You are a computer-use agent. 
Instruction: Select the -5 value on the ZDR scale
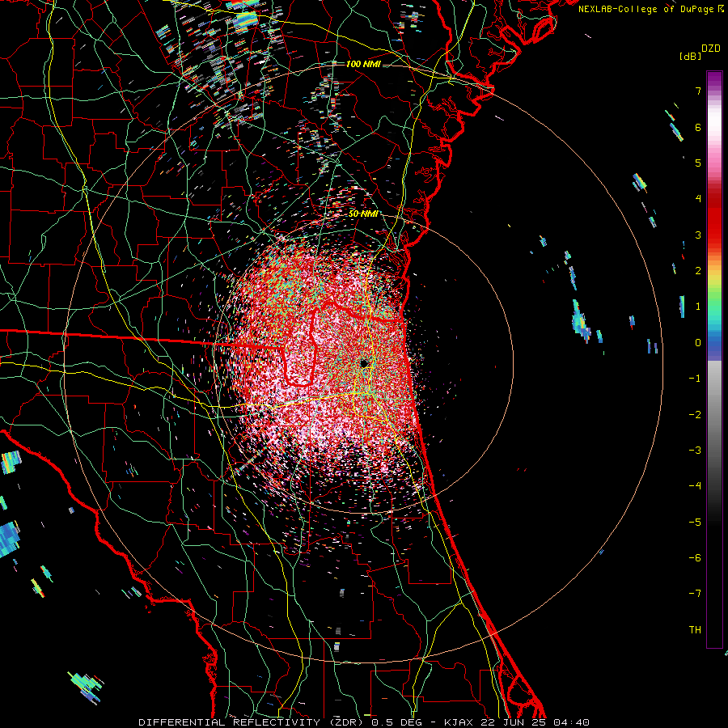[695, 523]
